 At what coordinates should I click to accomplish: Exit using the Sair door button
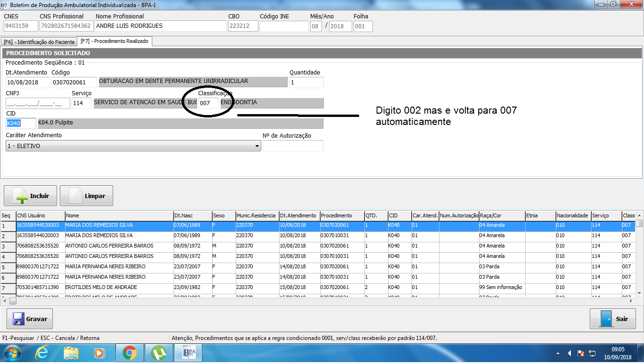[x=612, y=319]
